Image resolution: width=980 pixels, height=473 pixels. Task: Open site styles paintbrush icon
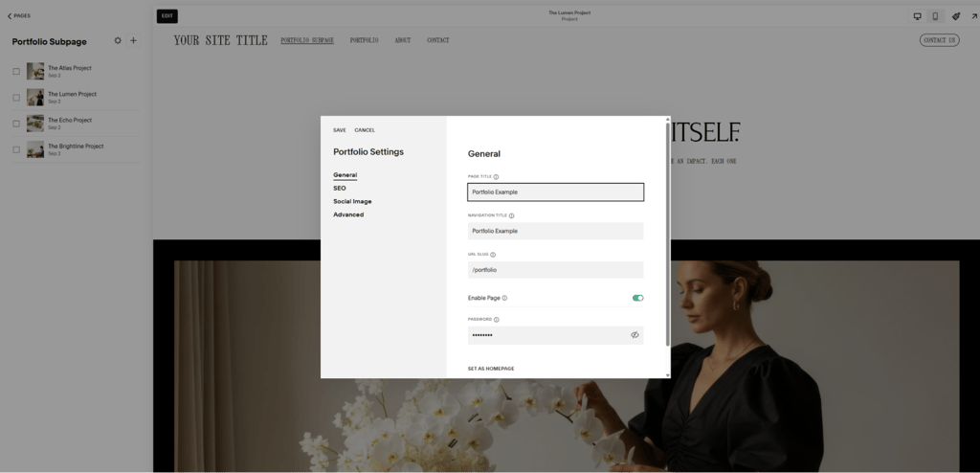[956, 16]
